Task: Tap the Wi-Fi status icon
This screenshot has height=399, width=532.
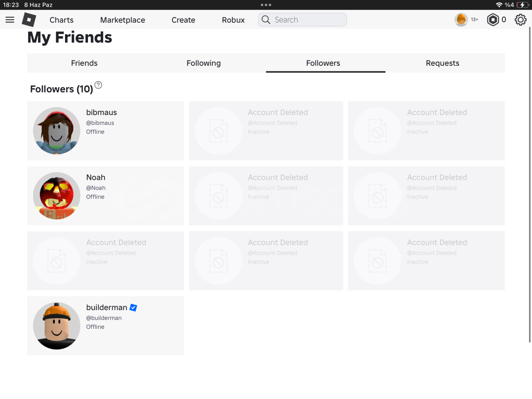Action: tap(499, 5)
